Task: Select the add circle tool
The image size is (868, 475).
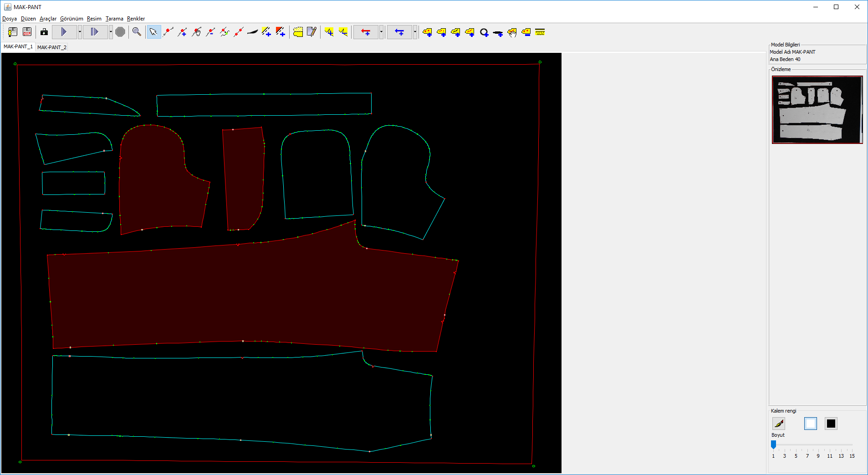Action: coord(484,32)
